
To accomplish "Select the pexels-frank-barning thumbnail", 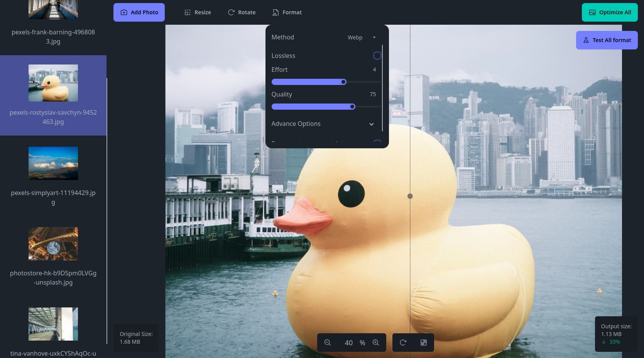I will click(x=53, y=10).
